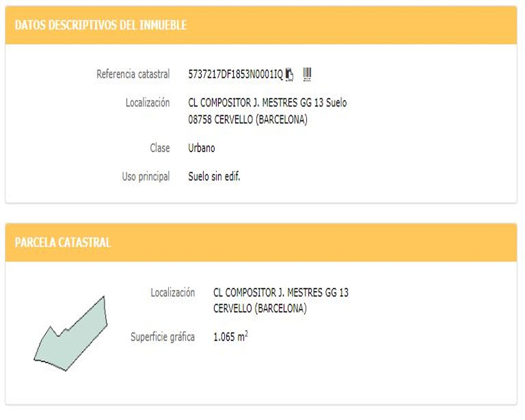Click Localización label in the property data section
Screen dimensions: 525x420
pos(148,102)
